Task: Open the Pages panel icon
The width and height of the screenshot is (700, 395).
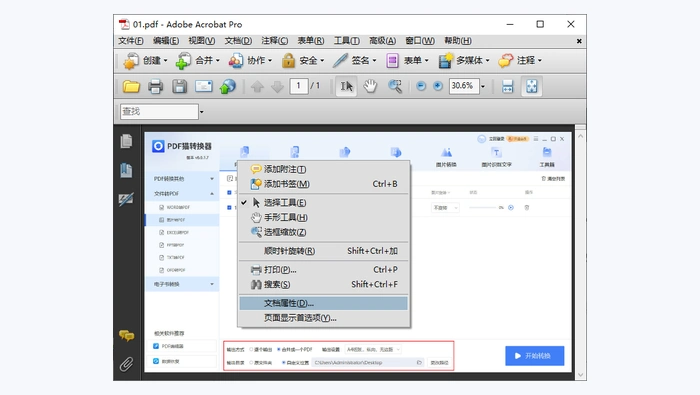Action: [126, 141]
